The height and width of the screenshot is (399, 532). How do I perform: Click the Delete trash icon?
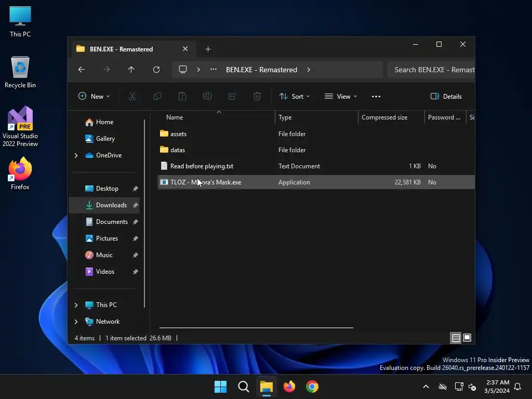[x=257, y=96]
